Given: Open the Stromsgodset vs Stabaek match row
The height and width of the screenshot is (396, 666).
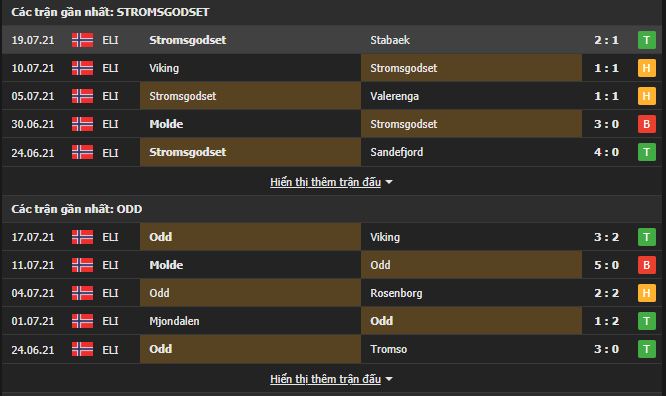Looking at the screenshot, I should 333,40.
